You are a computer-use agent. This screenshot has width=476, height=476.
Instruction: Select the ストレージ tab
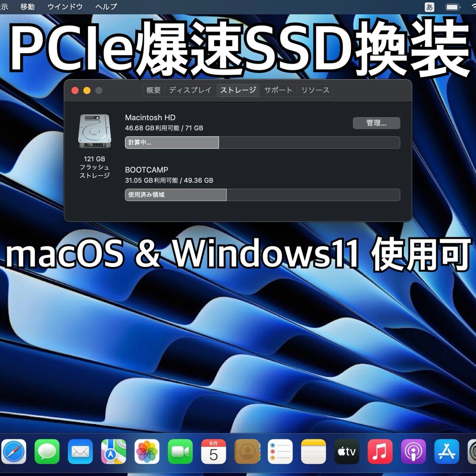[x=238, y=90]
